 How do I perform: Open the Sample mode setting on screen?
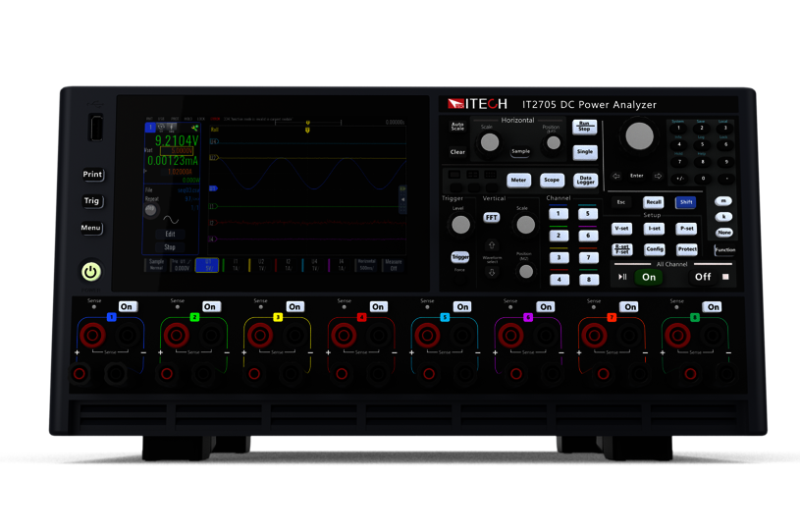coord(156,264)
